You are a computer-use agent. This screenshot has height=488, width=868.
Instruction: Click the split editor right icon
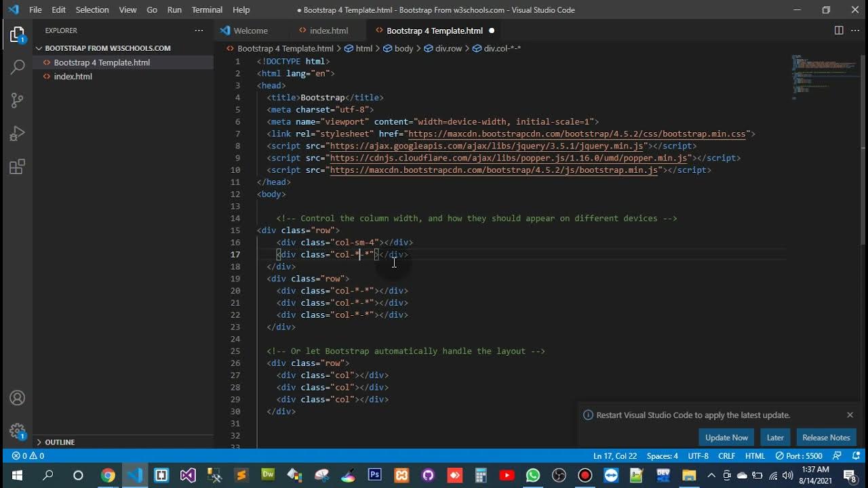click(839, 30)
